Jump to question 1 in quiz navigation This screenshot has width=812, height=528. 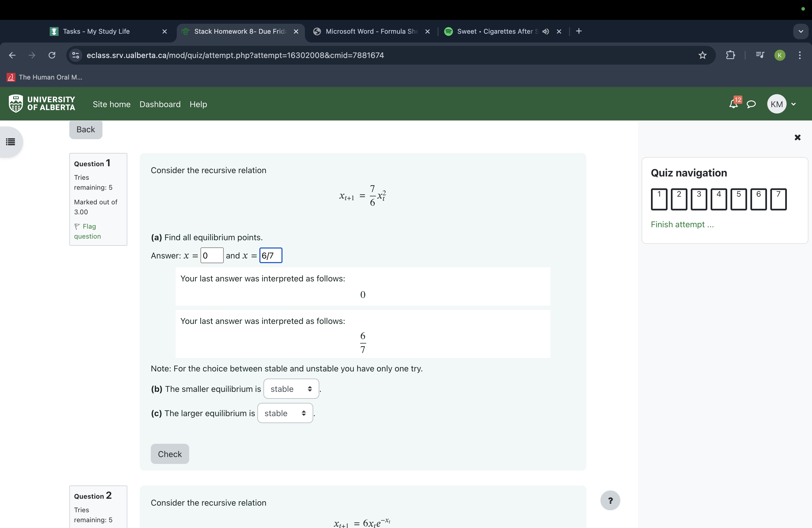[x=659, y=199]
